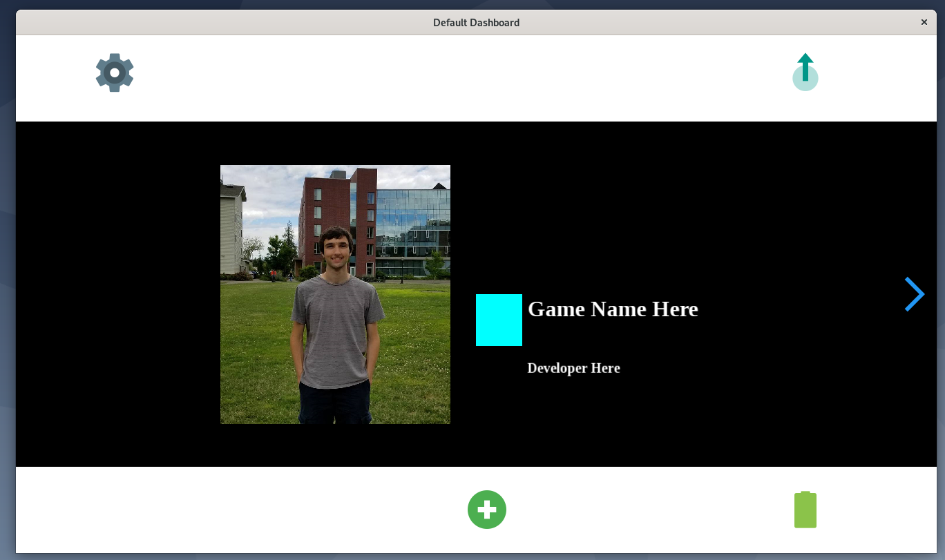Select the cyan square game icon
This screenshot has width=945, height=560.
499,320
